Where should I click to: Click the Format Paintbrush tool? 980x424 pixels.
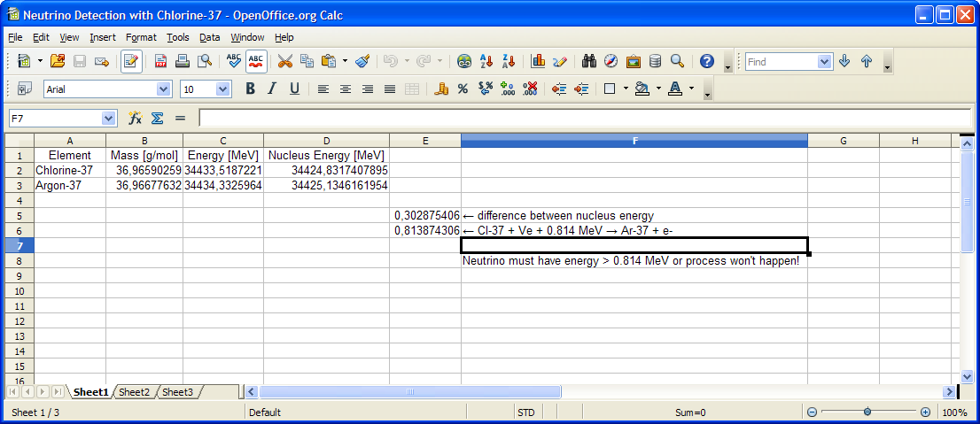pyautogui.click(x=362, y=62)
